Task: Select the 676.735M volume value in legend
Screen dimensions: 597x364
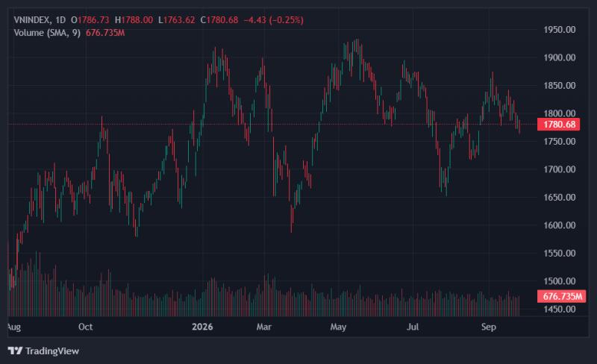Action: click(x=105, y=33)
